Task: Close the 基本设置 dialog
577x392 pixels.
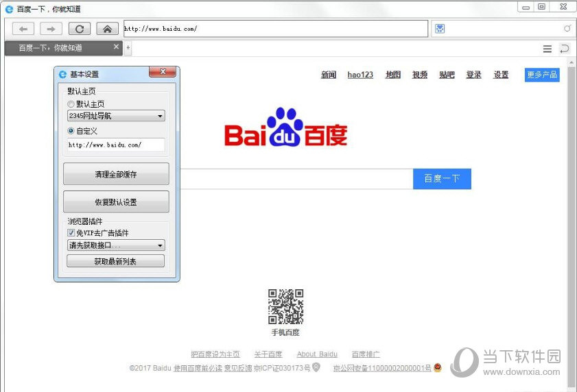Action: tap(163, 72)
